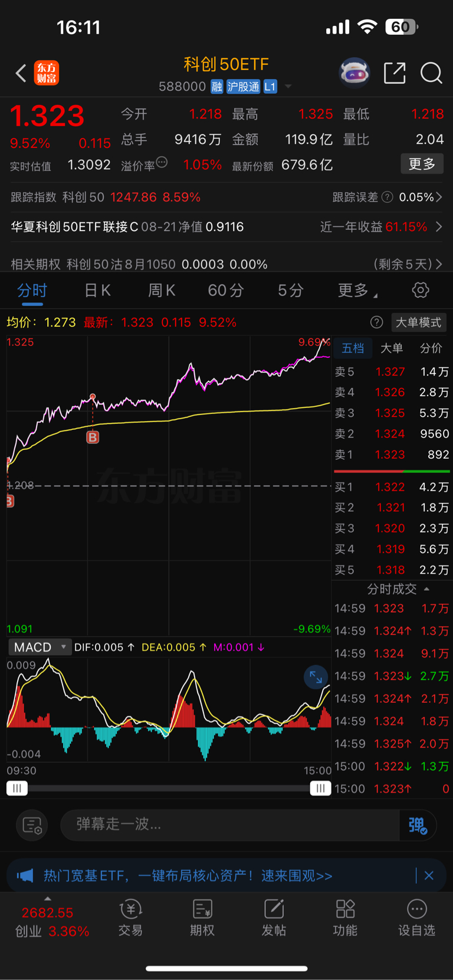Screen dimensions: 453x980
Task: Expand 近一年收益 61.15% chevron
Action: (439, 227)
